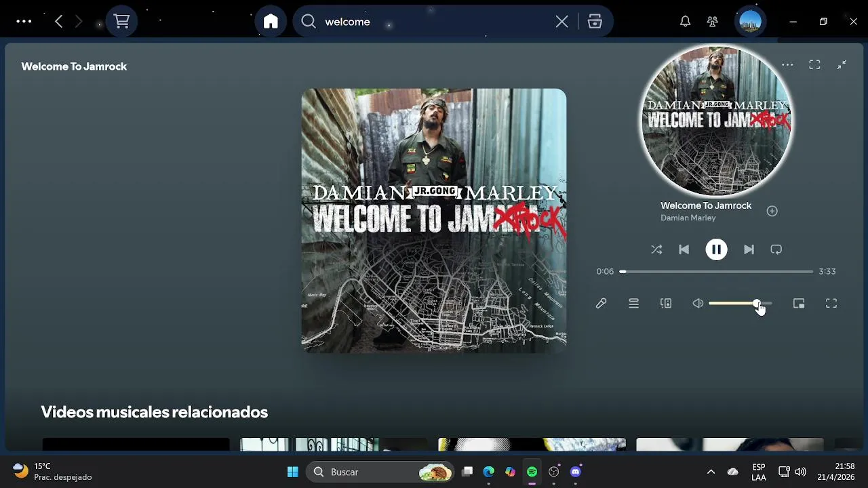Show lyrics with the microphone icon
This screenshot has width=868, height=488.
coord(601,304)
